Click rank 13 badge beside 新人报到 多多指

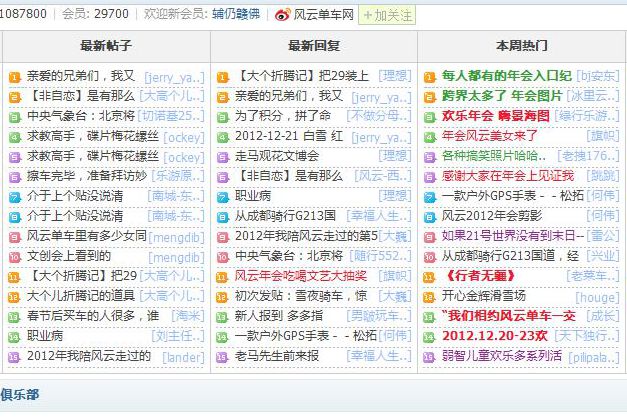[x=222, y=317]
